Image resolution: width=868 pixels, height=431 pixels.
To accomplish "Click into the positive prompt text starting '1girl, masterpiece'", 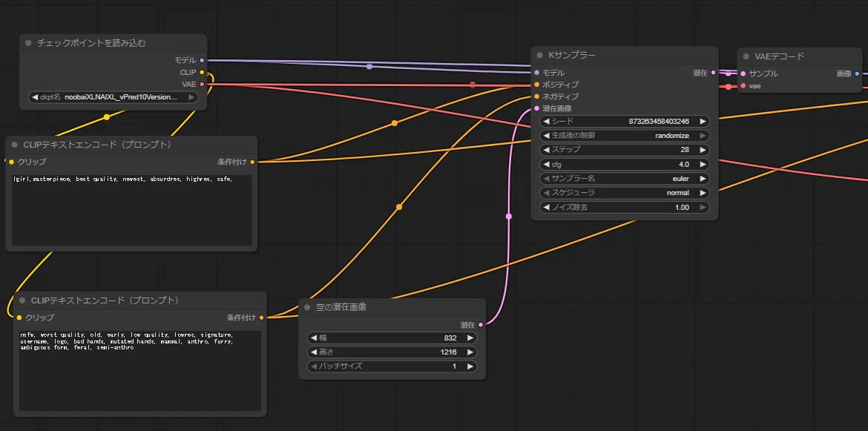I will [x=132, y=210].
